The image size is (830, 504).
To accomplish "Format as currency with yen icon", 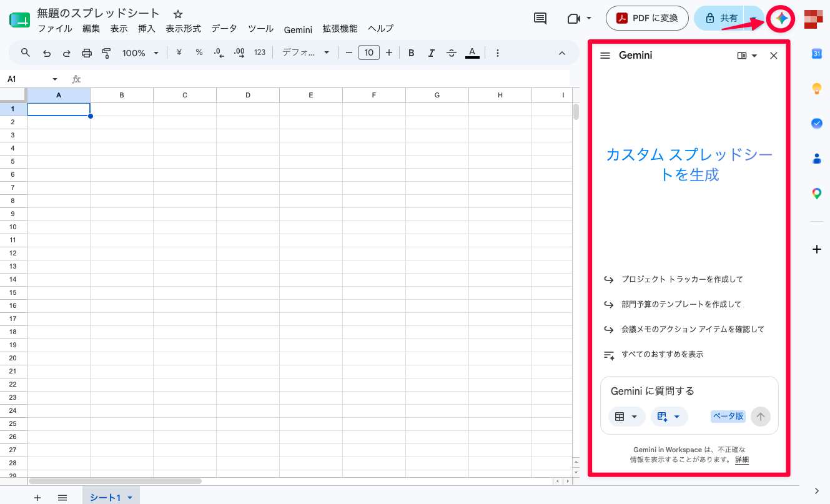I will click(179, 53).
